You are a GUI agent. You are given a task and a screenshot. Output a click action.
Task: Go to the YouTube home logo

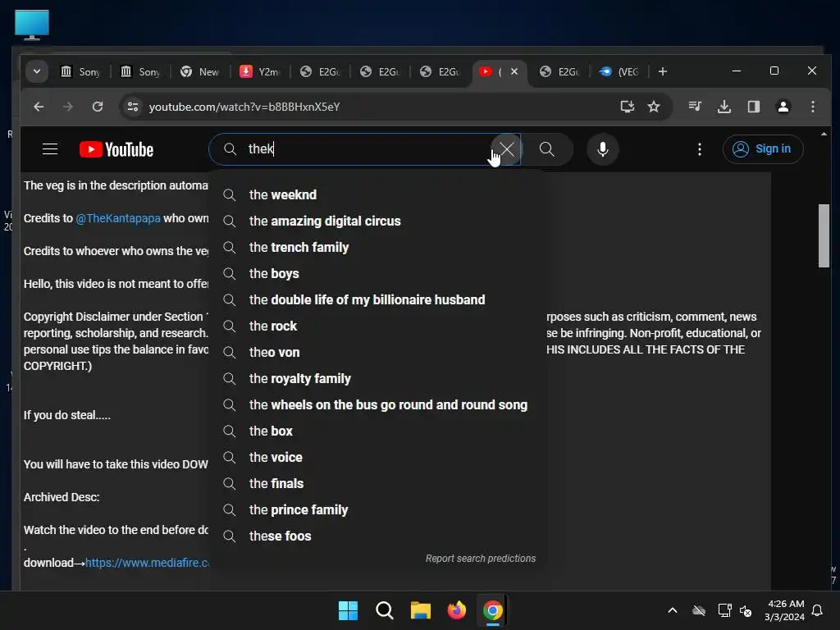click(116, 149)
